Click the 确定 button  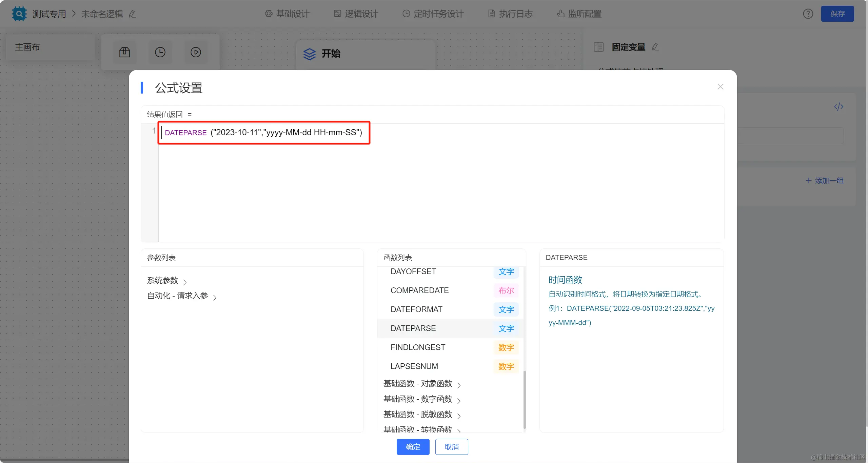tap(413, 447)
